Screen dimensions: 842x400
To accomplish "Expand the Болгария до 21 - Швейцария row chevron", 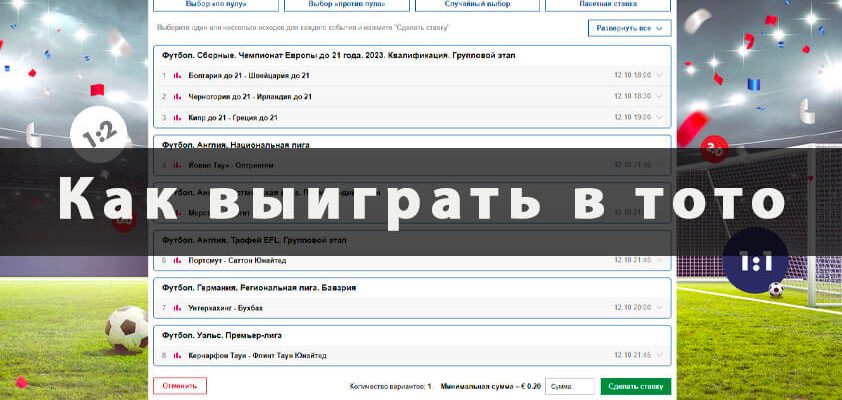I will tap(659, 75).
